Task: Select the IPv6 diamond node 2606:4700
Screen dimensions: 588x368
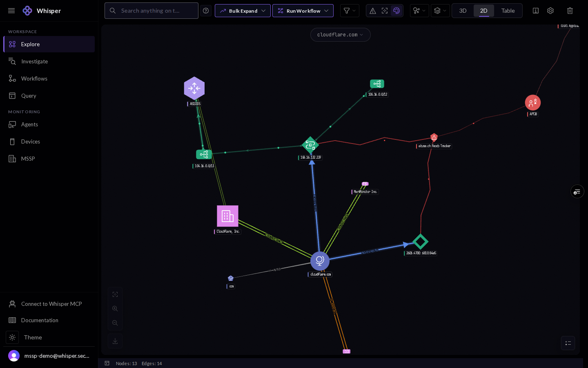Action: click(x=420, y=242)
